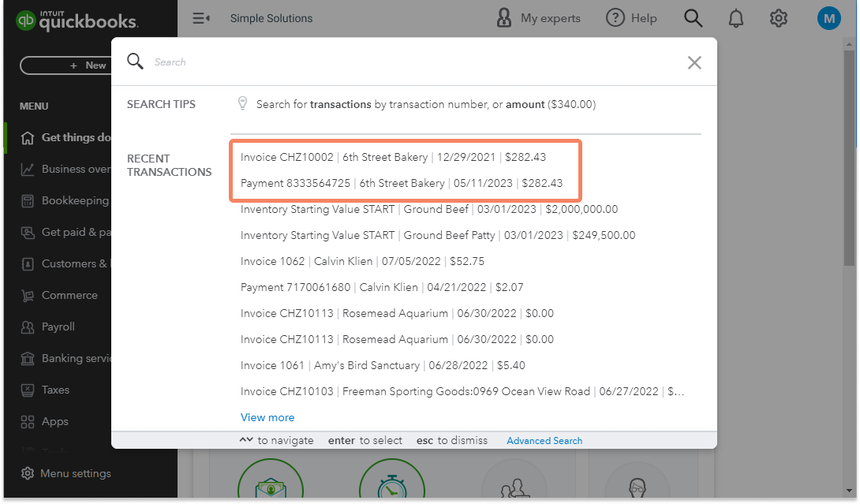Open Payment 7170061680 for Calvin Klien
This screenshot has width=860, height=504.
click(382, 287)
